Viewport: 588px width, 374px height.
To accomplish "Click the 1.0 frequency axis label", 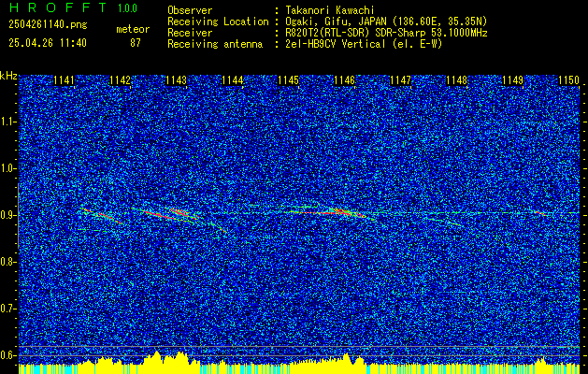I will pos(8,168).
